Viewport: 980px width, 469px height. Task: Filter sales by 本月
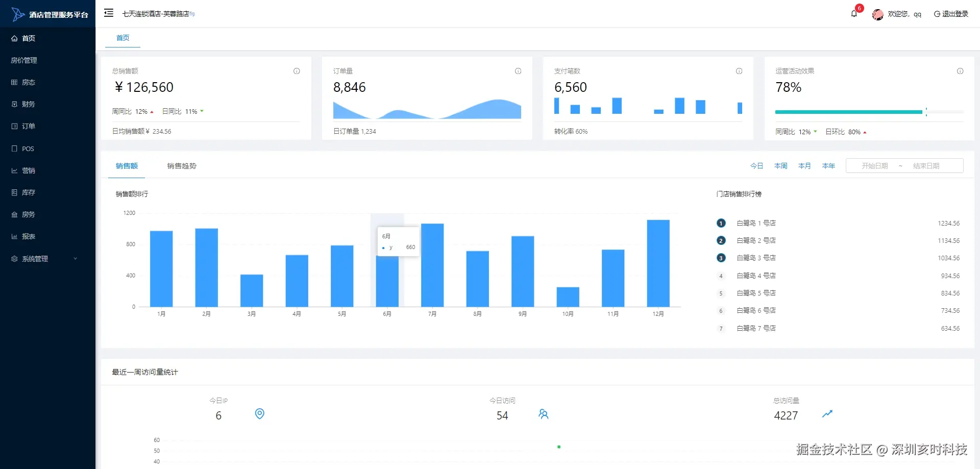[804, 166]
